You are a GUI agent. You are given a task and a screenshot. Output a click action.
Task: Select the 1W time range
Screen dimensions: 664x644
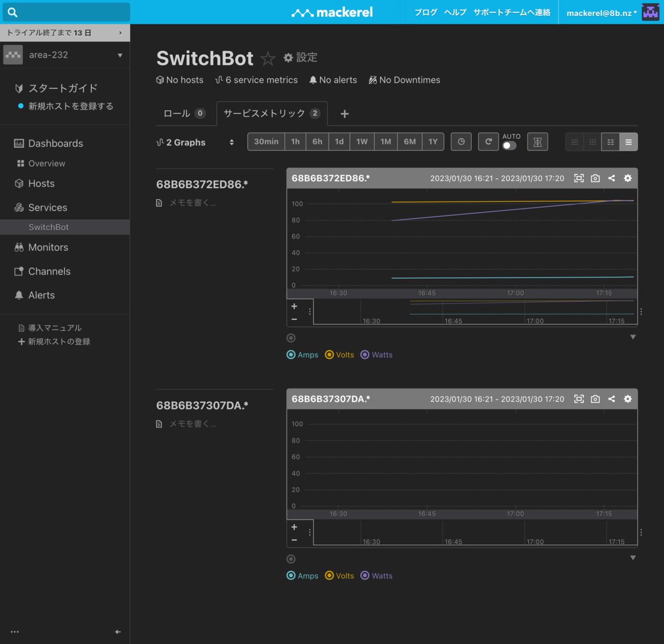pos(362,142)
